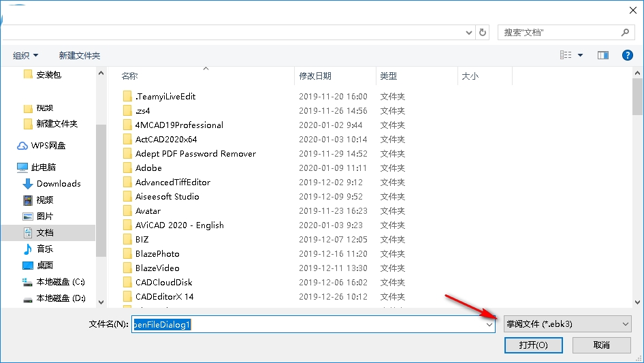Screen dimensions: 644x363
Task: Select the Avatar folder
Action: 148,211
